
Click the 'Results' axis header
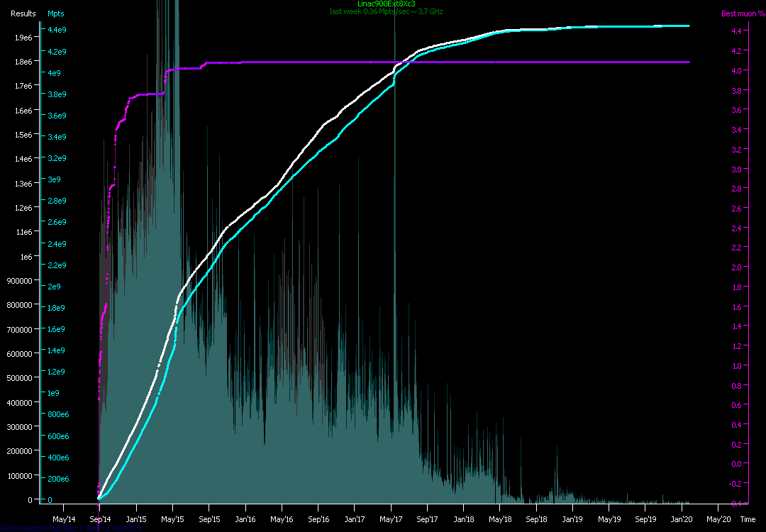point(23,13)
